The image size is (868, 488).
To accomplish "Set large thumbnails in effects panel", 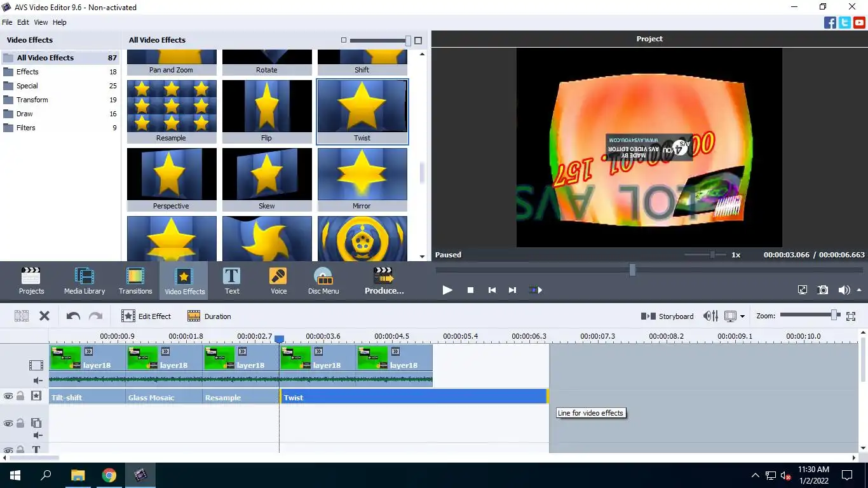I will [x=418, y=40].
